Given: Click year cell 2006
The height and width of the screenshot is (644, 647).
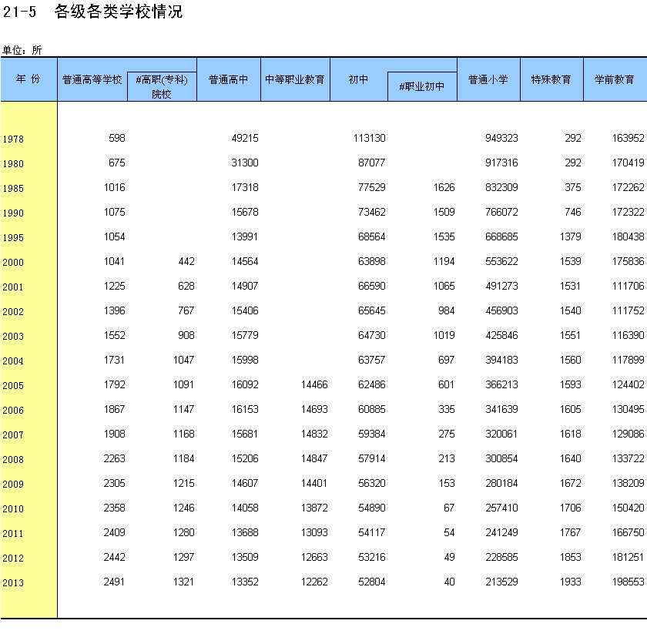Looking at the screenshot, I should pos(13,411).
